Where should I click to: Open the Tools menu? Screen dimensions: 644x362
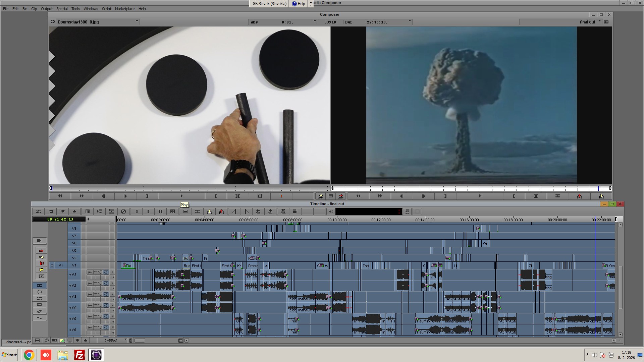click(75, 9)
